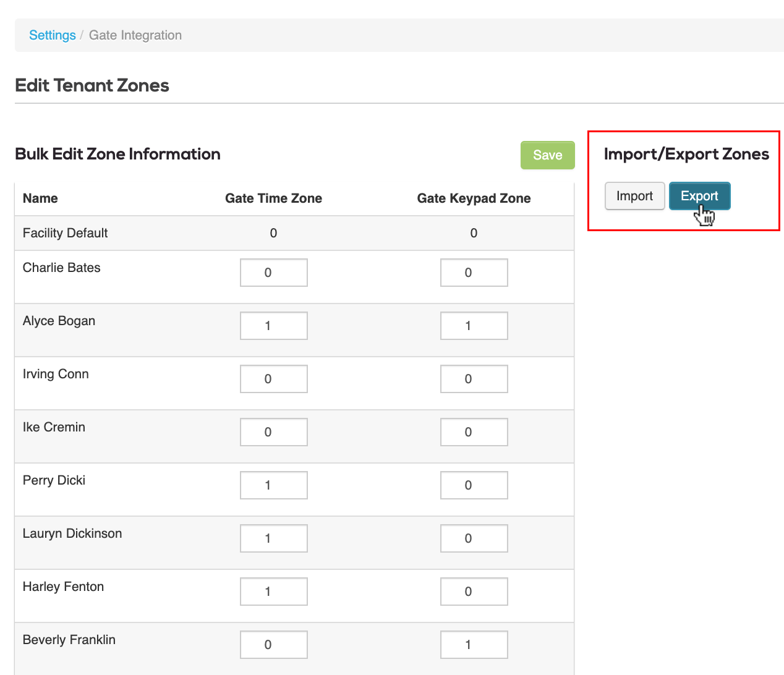Edit Lauryn Dickinson's Gate Time Zone value
Screen dimensions: 784x675
273,538
